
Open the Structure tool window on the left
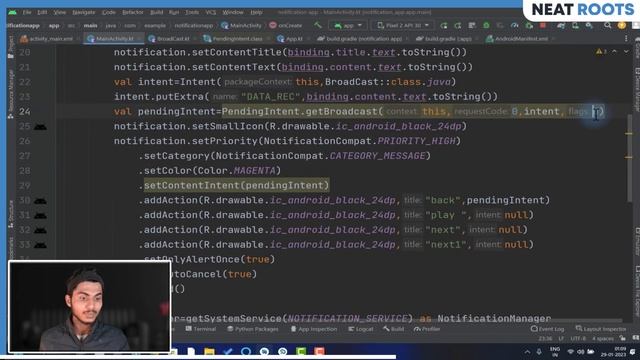[x=11, y=214]
